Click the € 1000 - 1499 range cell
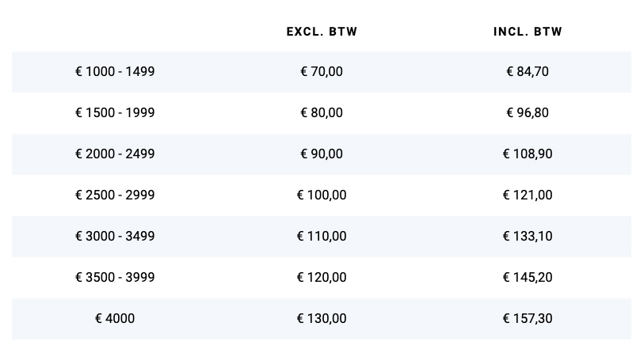 (115, 72)
